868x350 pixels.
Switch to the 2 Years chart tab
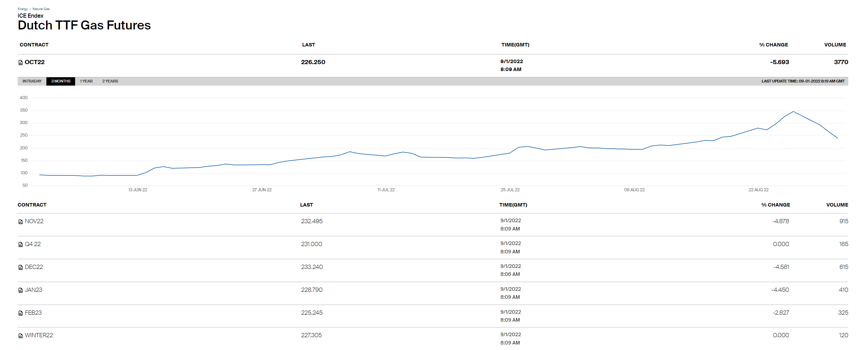pos(110,81)
